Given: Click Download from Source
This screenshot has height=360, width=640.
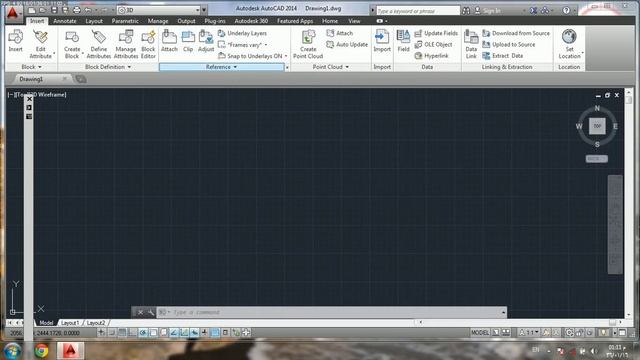Looking at the screenshot, I should [516, 33].
